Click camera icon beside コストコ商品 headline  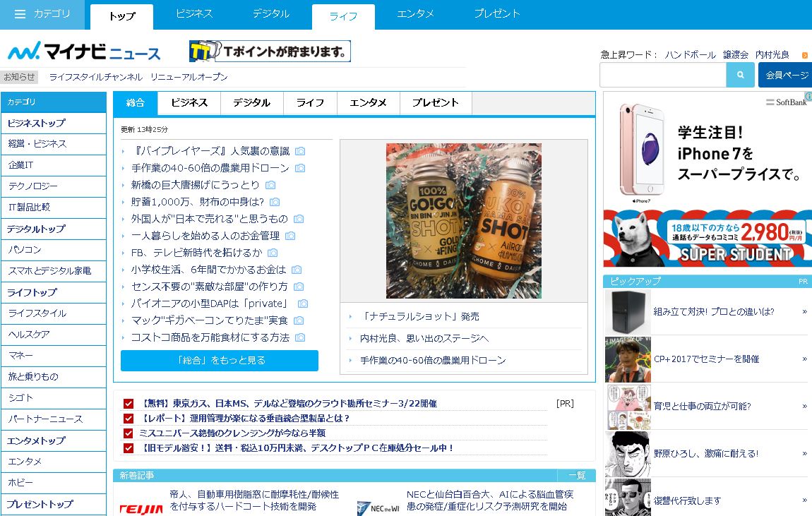click(x=300, y=337)
